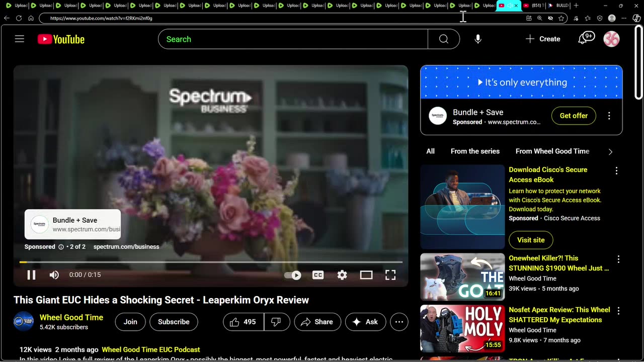Viewport: 644px width, 362px height.
Task: Select the From the series chip
Action: click(x=475, y=151)
